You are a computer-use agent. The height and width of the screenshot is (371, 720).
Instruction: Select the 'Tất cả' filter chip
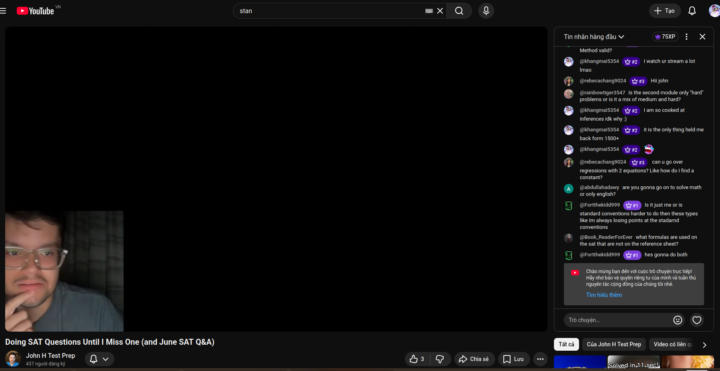click(566, 344)
